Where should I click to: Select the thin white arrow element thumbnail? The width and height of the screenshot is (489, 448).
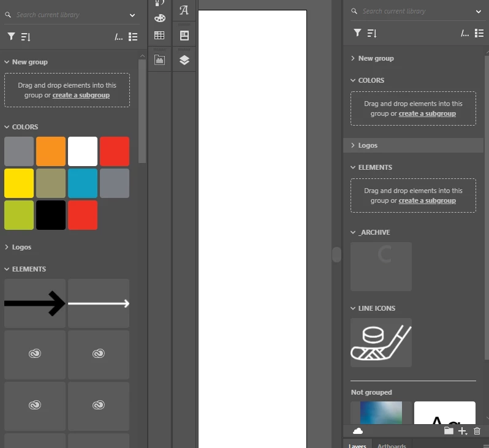click(x=99, y=303)
